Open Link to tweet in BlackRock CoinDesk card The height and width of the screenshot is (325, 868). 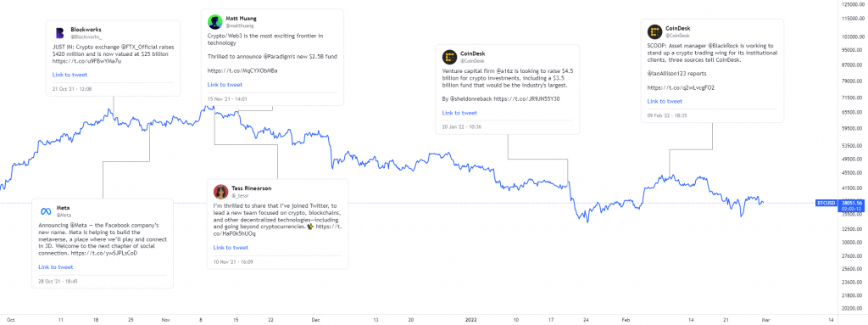[665, 101]
